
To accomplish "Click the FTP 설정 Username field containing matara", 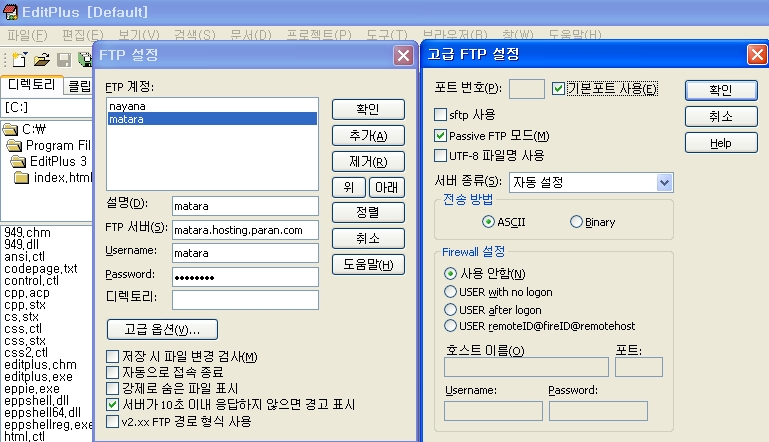I will pyautogui.click(x=245, y=253).
